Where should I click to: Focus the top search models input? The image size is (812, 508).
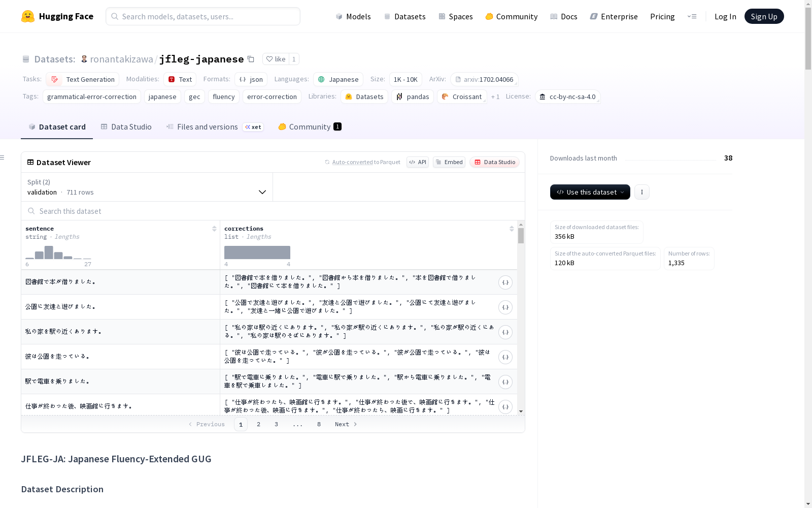point(203,16)
